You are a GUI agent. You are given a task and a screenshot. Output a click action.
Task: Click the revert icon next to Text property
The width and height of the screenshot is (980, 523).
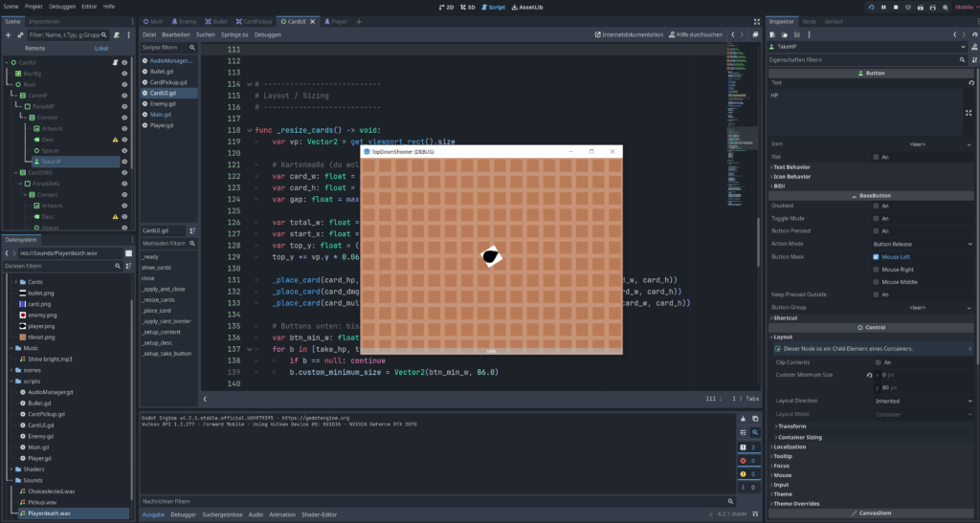(971, 82)
